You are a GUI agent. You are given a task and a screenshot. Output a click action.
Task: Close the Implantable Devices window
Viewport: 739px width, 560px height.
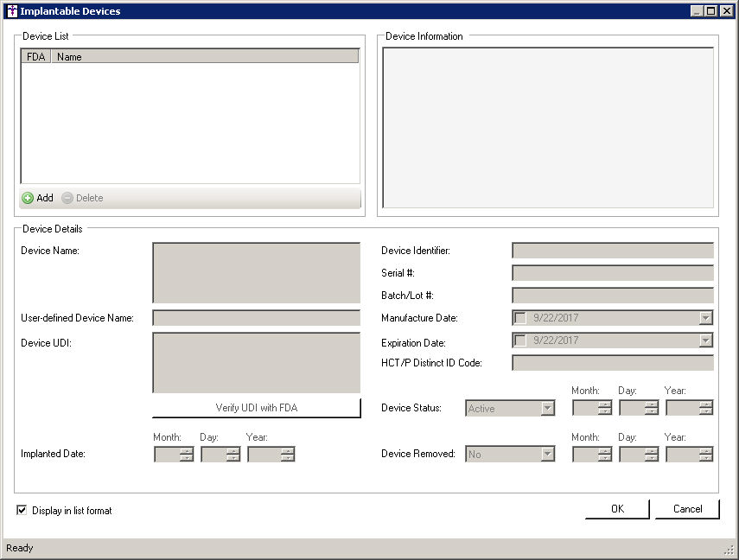tap(726, 11)
